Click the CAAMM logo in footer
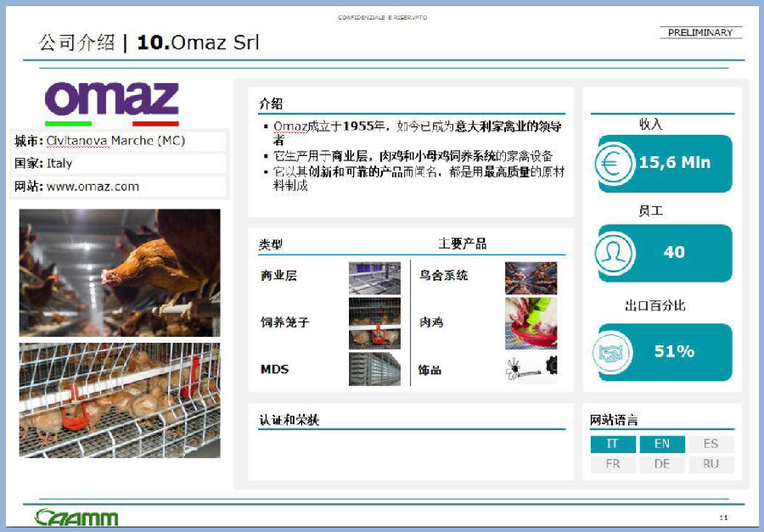This screenshot has height=532, width=764. (x=76, y=518)
